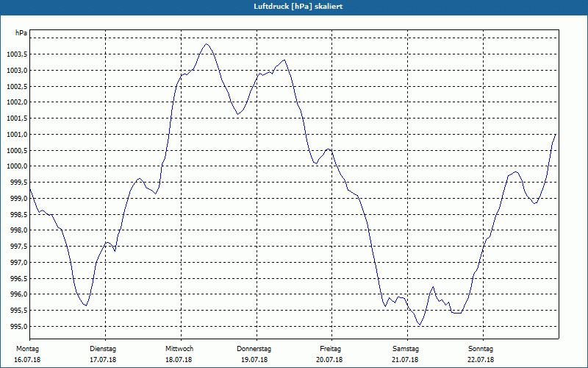Image resolution: width=588 pixels, height=368 pixels.
Task: Select the 998,0 y-axis value
Action: (18, 230)
